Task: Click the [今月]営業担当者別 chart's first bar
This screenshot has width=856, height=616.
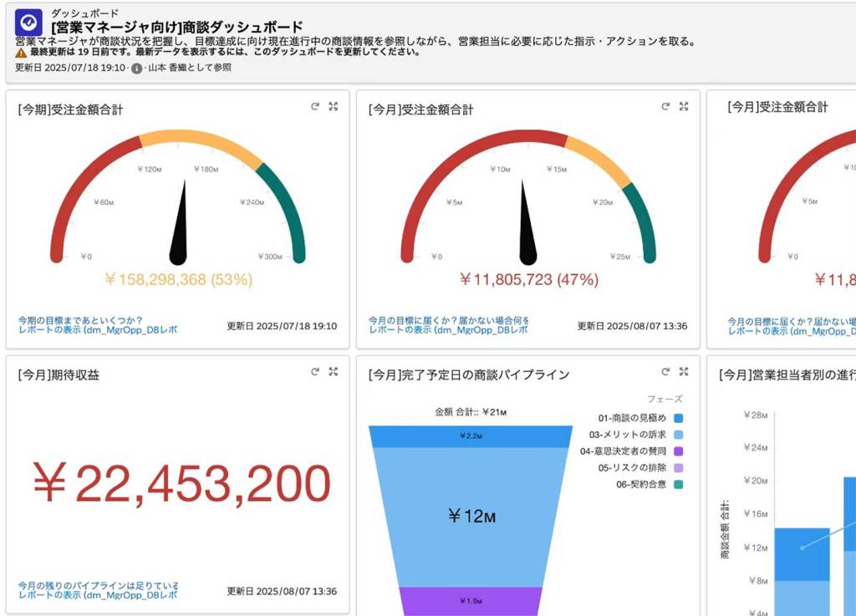Action: pyautogui.click(x=802, y=570)
